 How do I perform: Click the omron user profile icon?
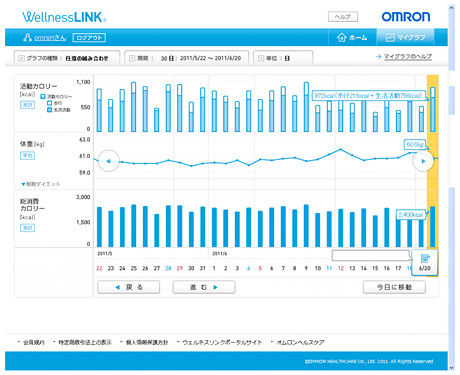click(27, 38)
